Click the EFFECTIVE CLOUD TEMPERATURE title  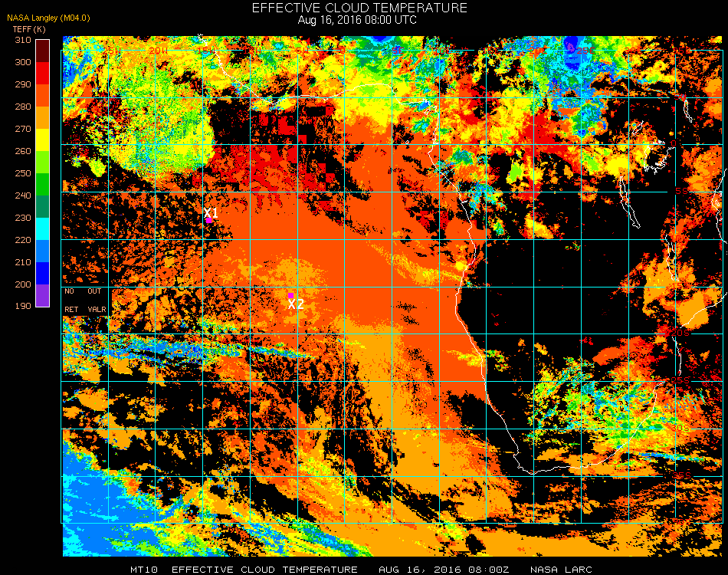pyautogui.click(x=359, y=8)
